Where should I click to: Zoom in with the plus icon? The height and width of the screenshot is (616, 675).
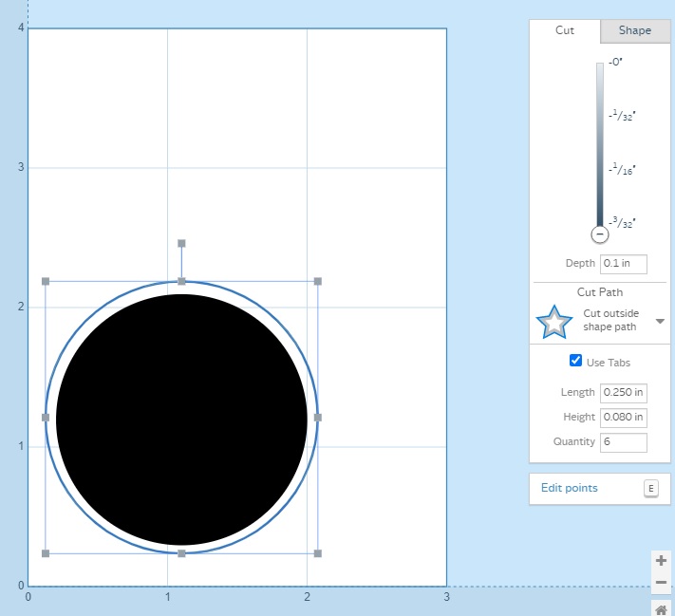click(662, 560)
